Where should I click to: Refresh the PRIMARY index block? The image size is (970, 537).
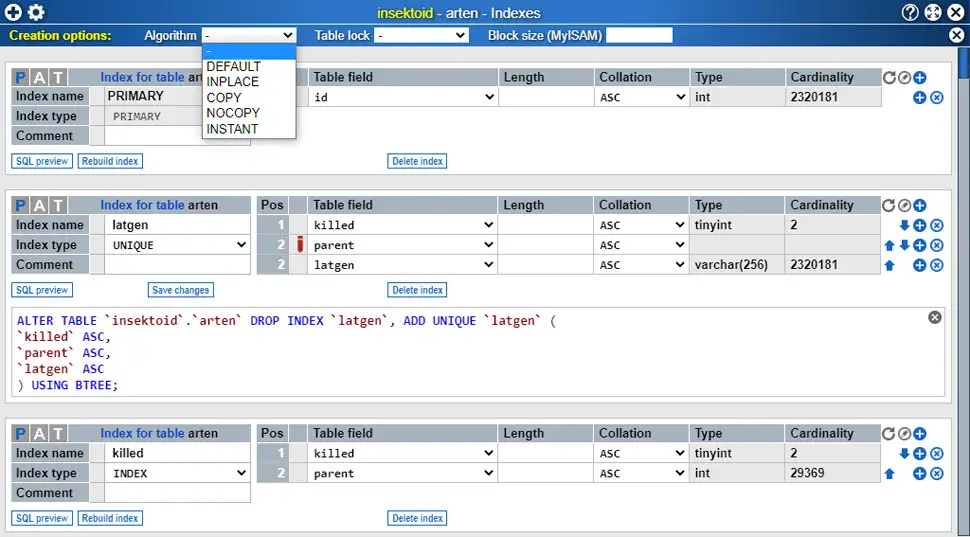coord(889,77)
